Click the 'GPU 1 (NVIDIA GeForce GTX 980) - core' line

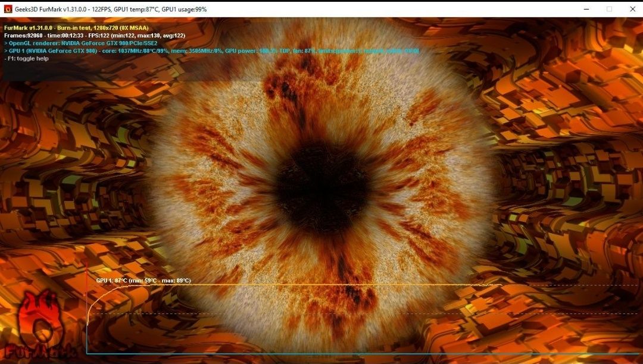(x=211, y=51)
